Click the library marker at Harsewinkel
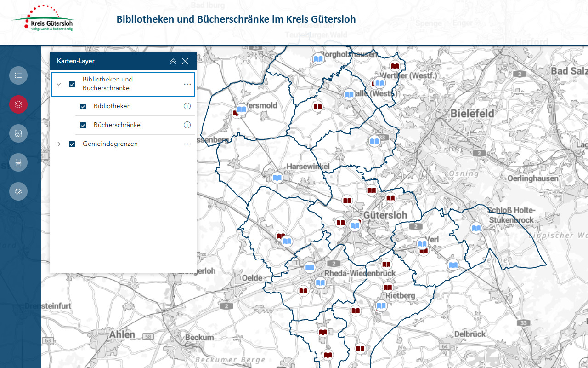 (277, 178)
